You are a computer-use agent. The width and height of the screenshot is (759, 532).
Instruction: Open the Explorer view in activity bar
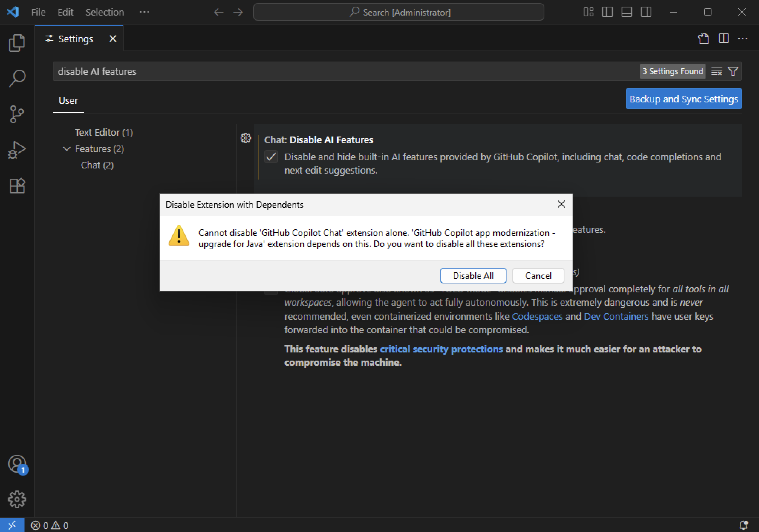[17, 43]
